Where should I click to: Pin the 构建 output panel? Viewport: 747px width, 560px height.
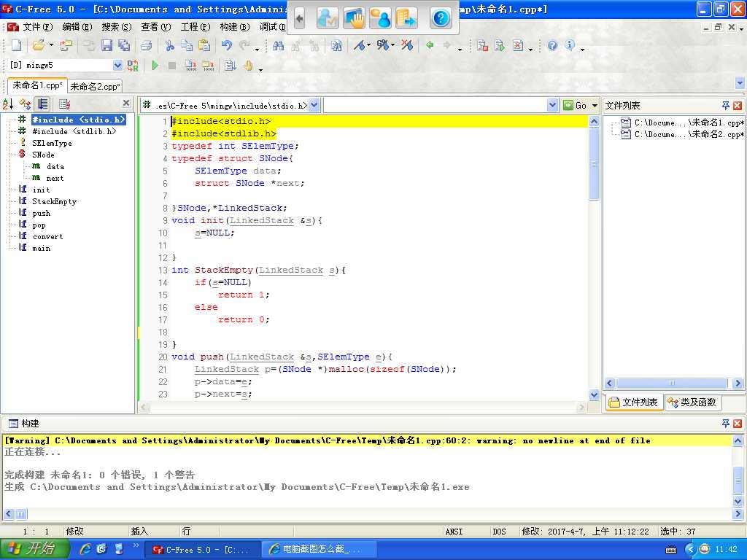pos(726,423)
